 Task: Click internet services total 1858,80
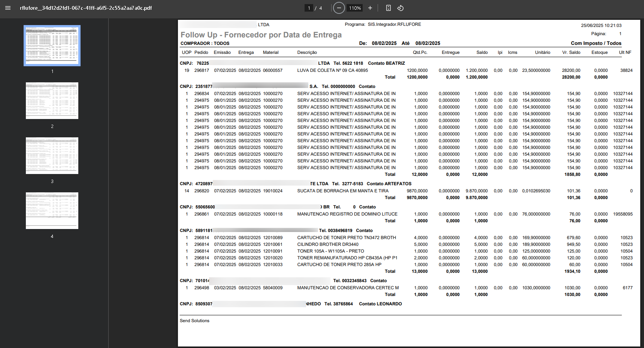572,174
